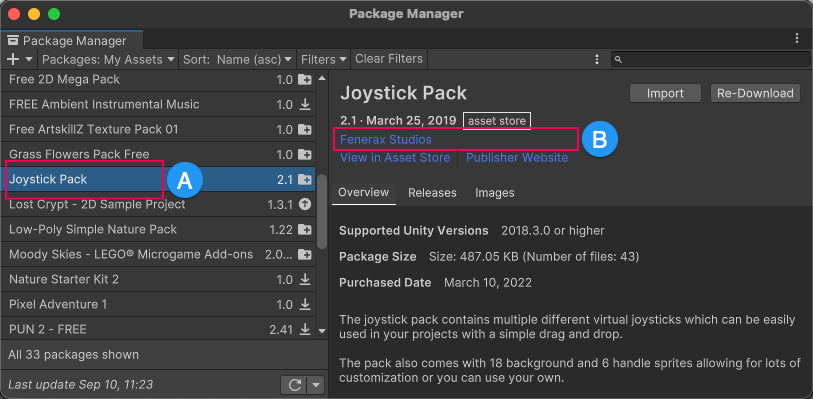Click the download icon beside PUN 2 - FREE

pos(305,329)
